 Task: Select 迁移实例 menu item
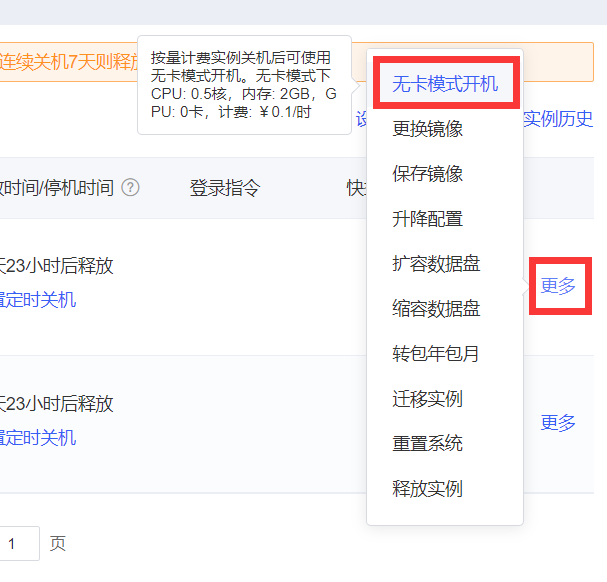pos(427,399)
